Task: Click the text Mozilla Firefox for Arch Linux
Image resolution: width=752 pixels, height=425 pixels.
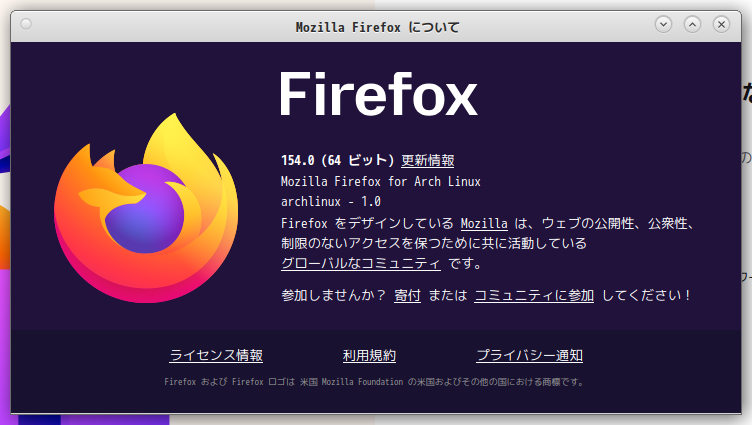Action: coord(381,182)
